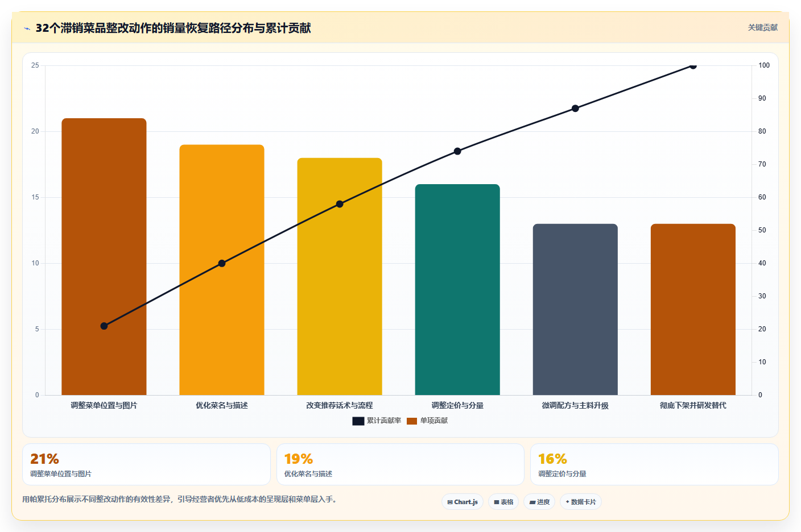
Task: Click the 数据卡片 tag
Action: [x=581, y=502]
